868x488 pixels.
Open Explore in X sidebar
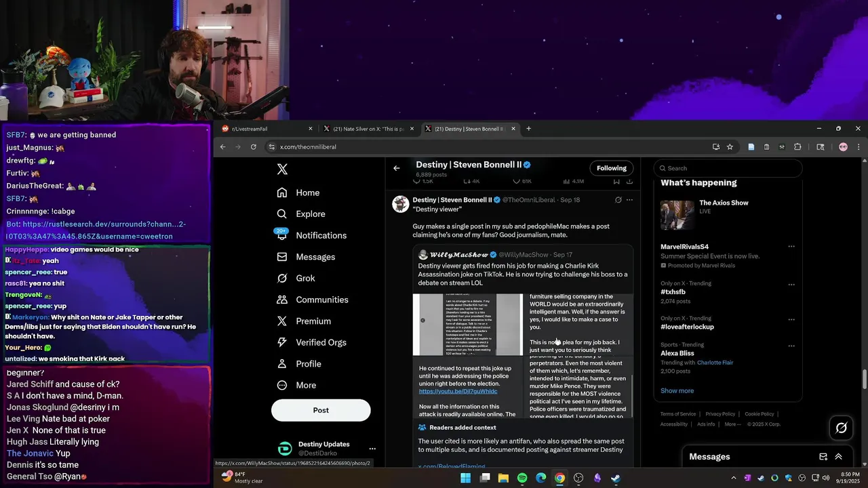click(x=301, y=214)
